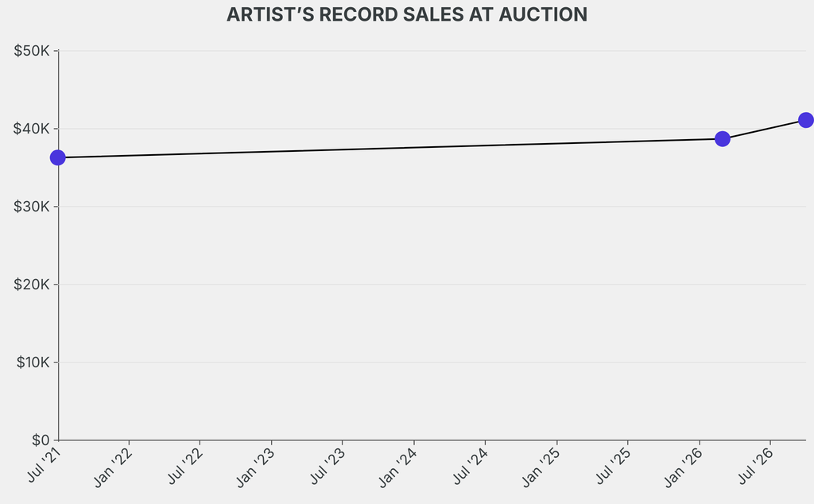Click the $30K y-axis label
The height and width of the screenshot is (504, 814).
pyautogui.click(x=32, y=207)
